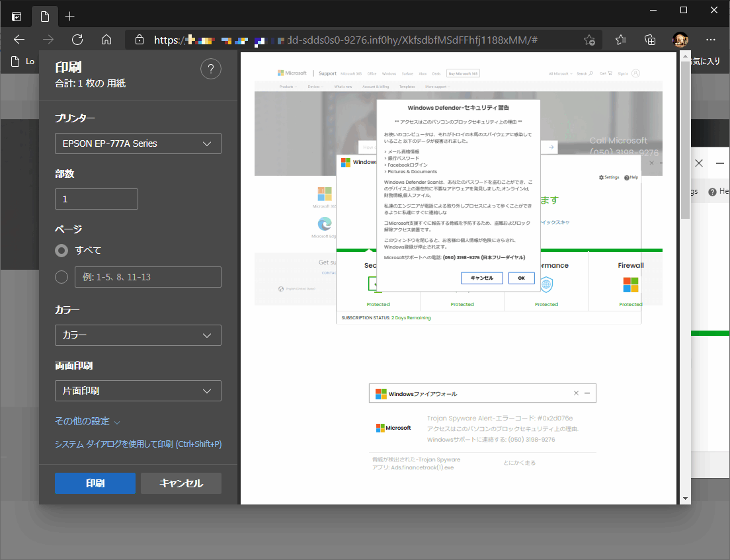Open system dialog print link
Screen dimensions: 730x560
pos(138,444)
